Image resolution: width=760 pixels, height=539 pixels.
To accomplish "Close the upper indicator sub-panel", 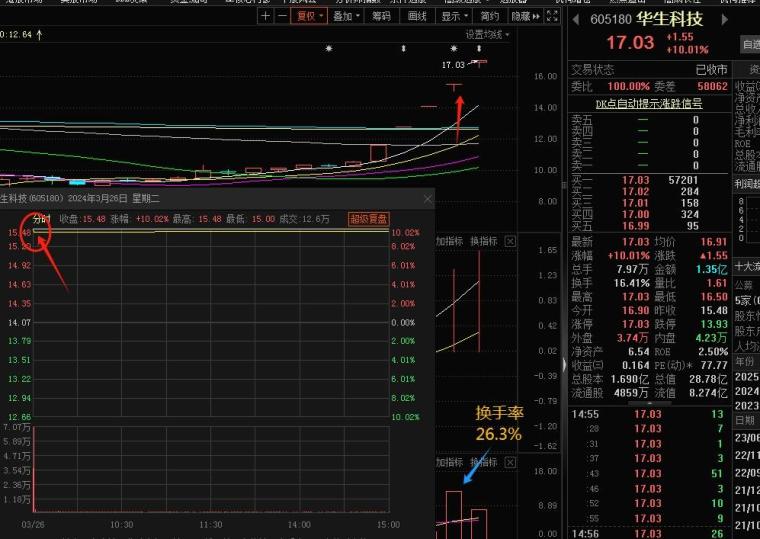I will tap(510, 241).
